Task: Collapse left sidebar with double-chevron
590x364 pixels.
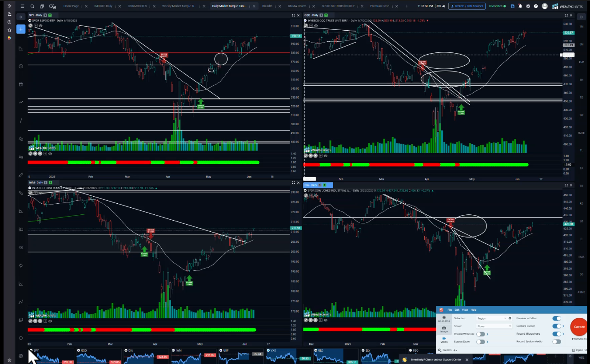Action: click(x=21, y=16)
